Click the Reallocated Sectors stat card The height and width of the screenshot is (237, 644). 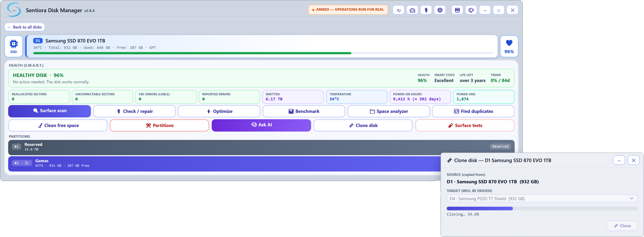[39, 97]
